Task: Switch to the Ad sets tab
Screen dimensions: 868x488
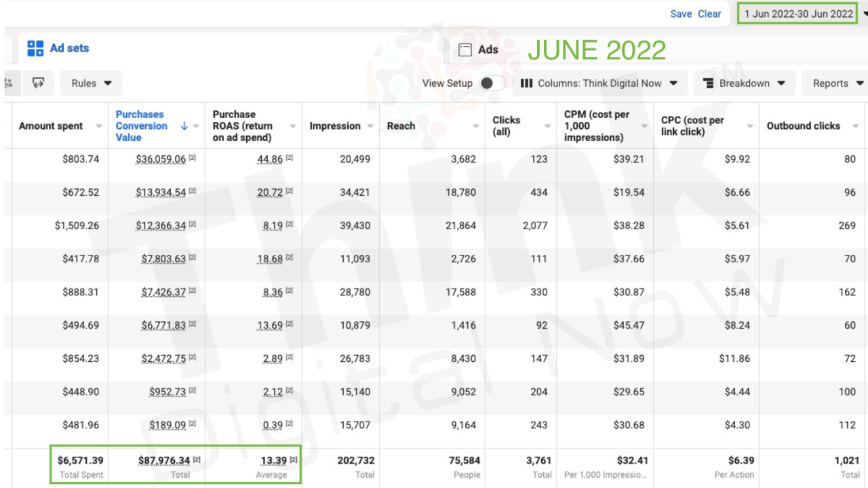Action: coord(68,48)
